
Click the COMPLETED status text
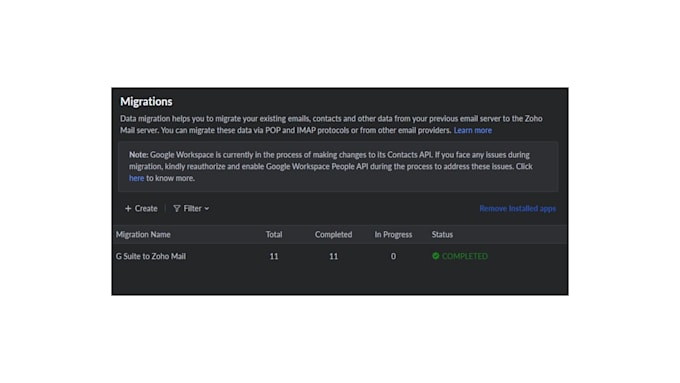464,256
